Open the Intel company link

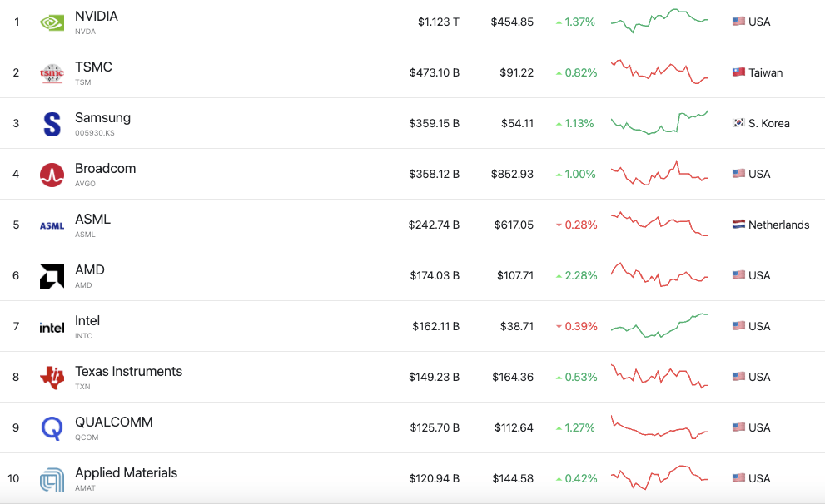coord(87,320)
